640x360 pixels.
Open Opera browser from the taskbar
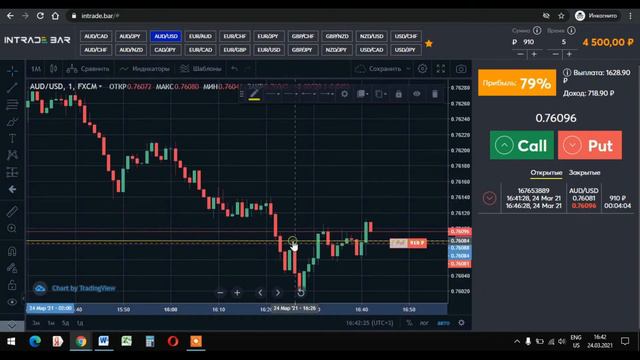[173, 341]
